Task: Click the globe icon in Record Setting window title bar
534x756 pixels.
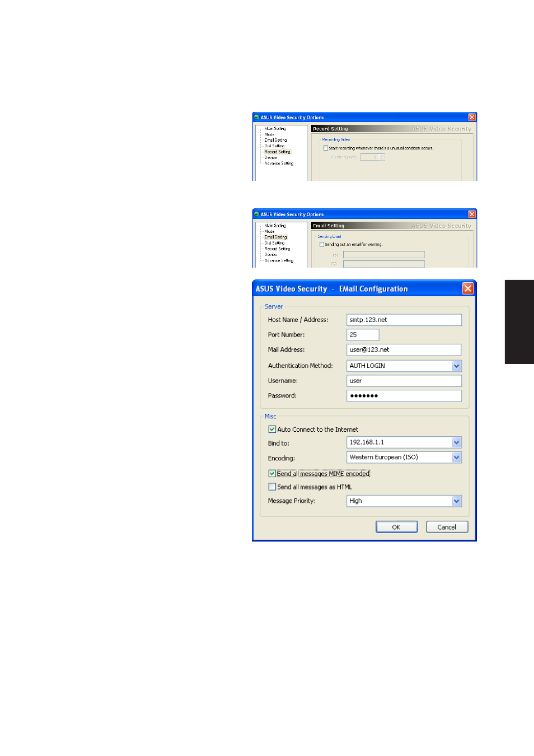Action: pyautogui.click(x=256, y=118)
